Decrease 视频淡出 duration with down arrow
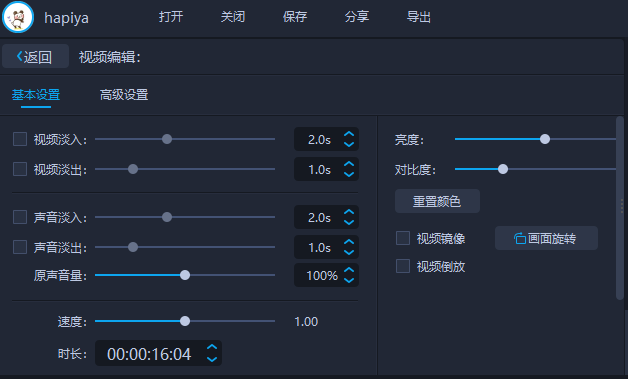The width and height of the screenshot is (628, 379). (349, 174)
